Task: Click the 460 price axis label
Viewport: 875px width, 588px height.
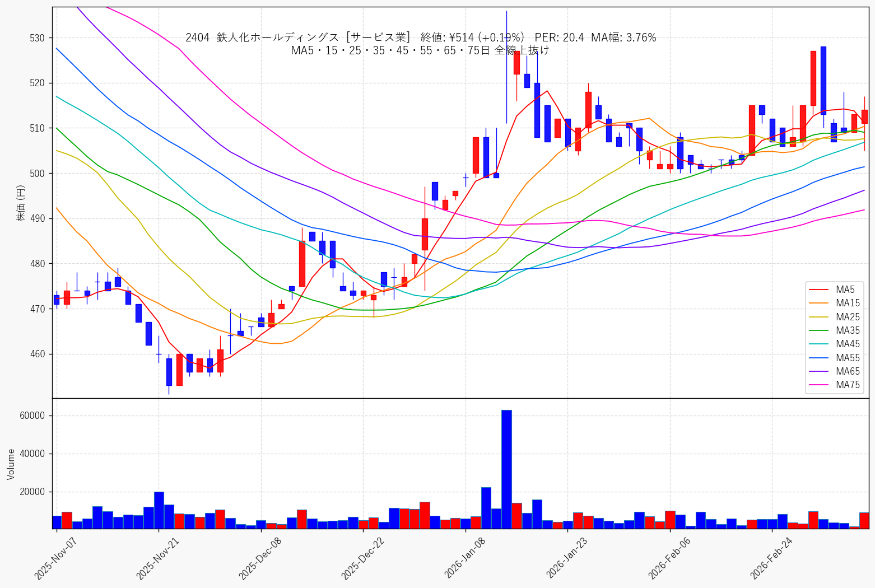Action: 38,354
